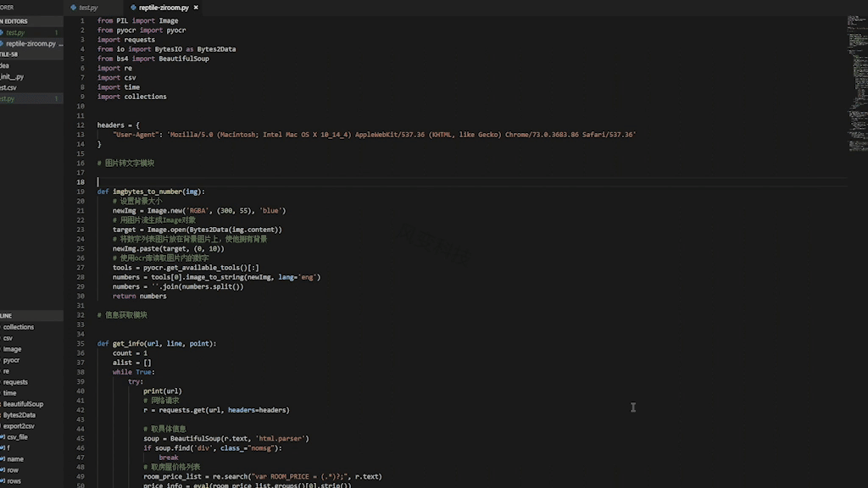Click 'alist = []' on line 37
Screen dimensions: 868x488
[131, 363]
